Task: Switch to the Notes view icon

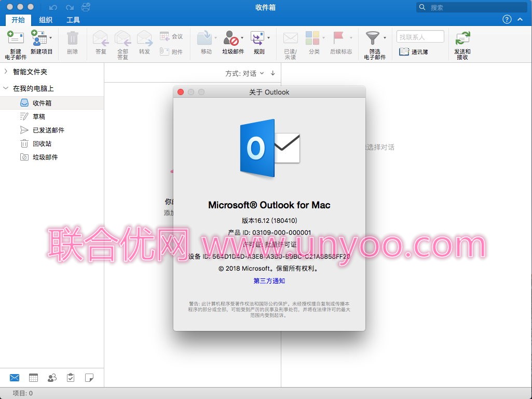Action: (x=89, y=378)
